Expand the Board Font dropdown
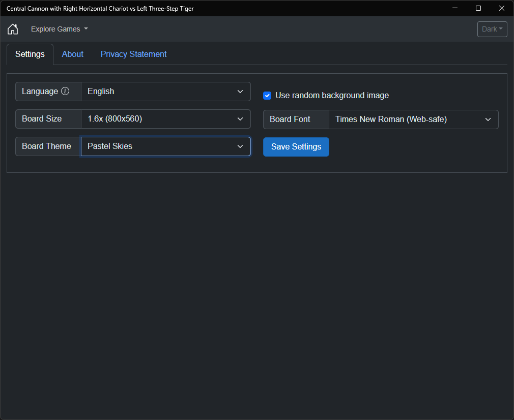The height and width of the screenshot is (420, 514). click(x=413, y=119)
